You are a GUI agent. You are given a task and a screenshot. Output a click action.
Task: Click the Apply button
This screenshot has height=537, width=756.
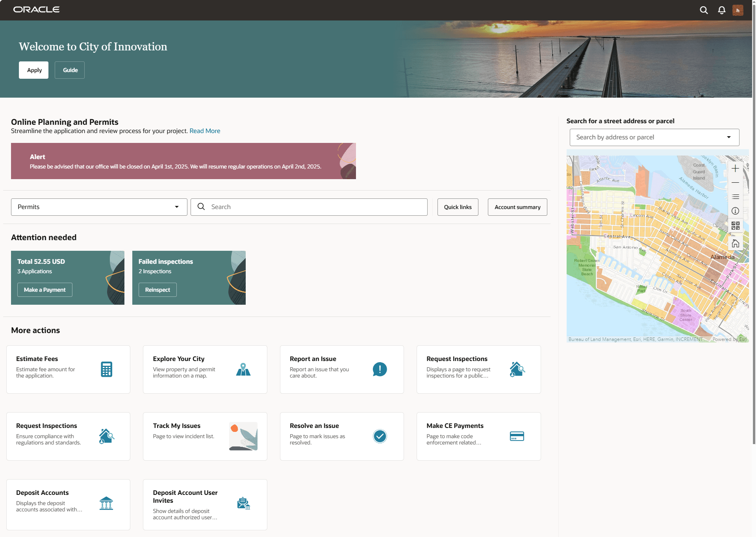(33, 70)
